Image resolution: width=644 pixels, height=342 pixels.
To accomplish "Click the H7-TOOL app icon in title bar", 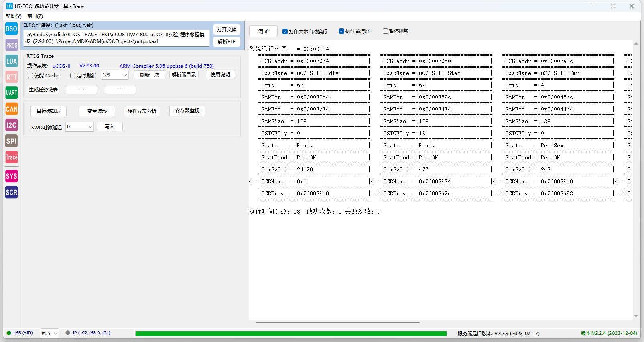I will pos(10,6).
